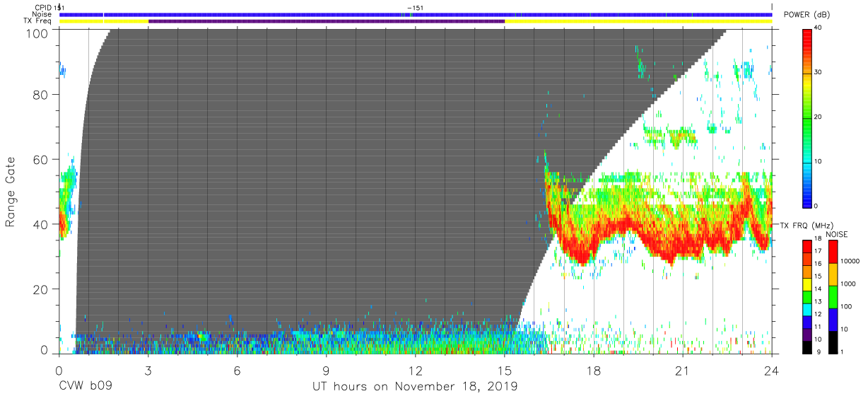Click the "UT hours on November 18, 2019" label
Image resolution: width=868 pixels, height=401 pixels.
(415, 387)
